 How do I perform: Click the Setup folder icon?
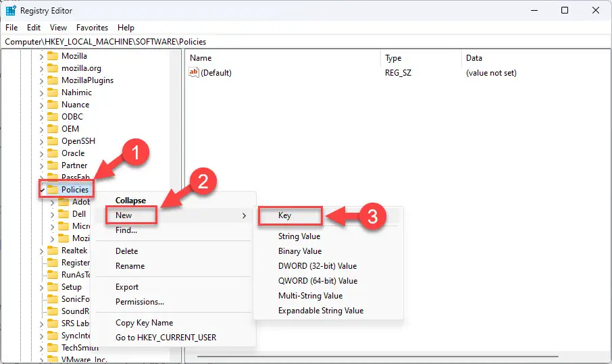(52, 287)
